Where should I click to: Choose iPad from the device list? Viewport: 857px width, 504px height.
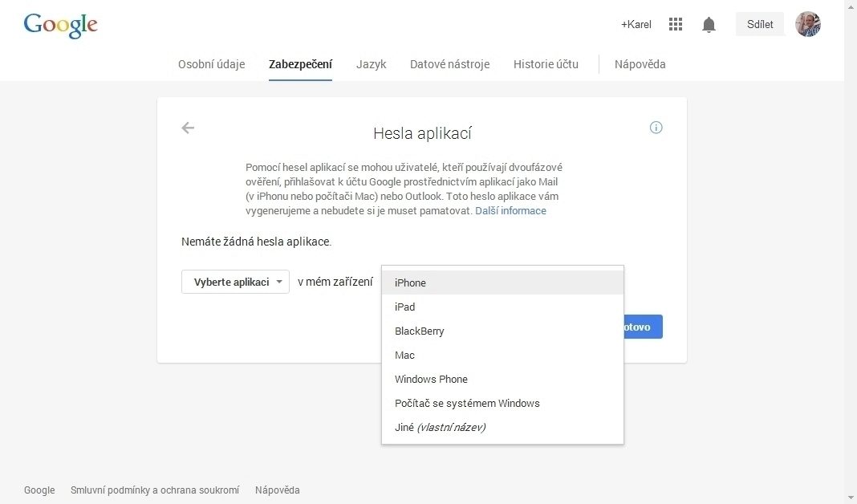tap(502, 307)
